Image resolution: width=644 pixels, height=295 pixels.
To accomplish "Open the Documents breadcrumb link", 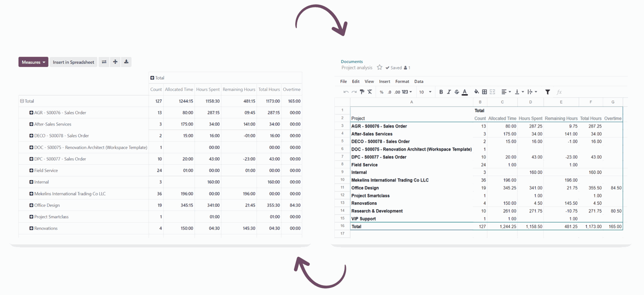I will [x=352, y=61].
